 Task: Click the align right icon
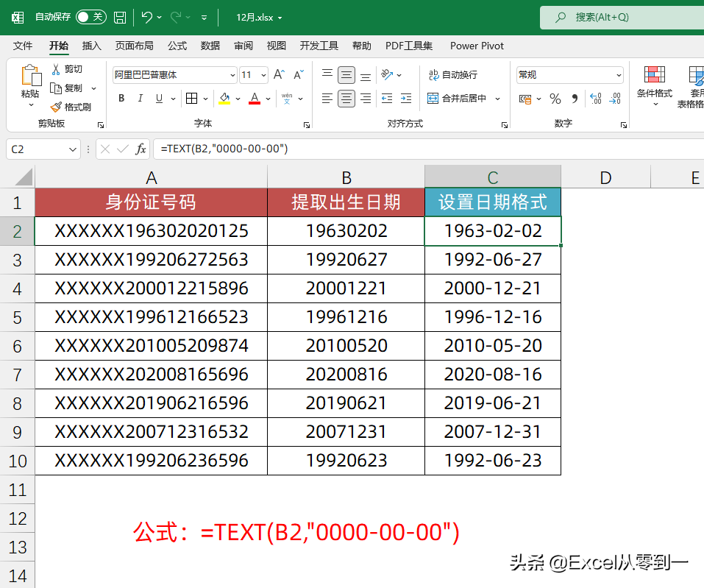(366, 99)
